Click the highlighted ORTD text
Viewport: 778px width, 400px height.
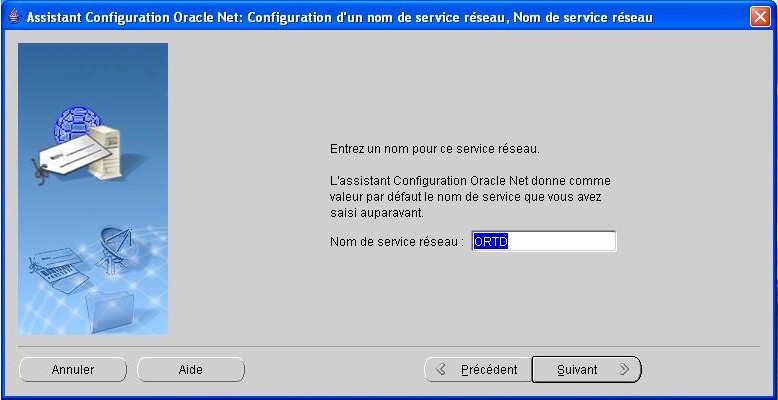[491, 242]
